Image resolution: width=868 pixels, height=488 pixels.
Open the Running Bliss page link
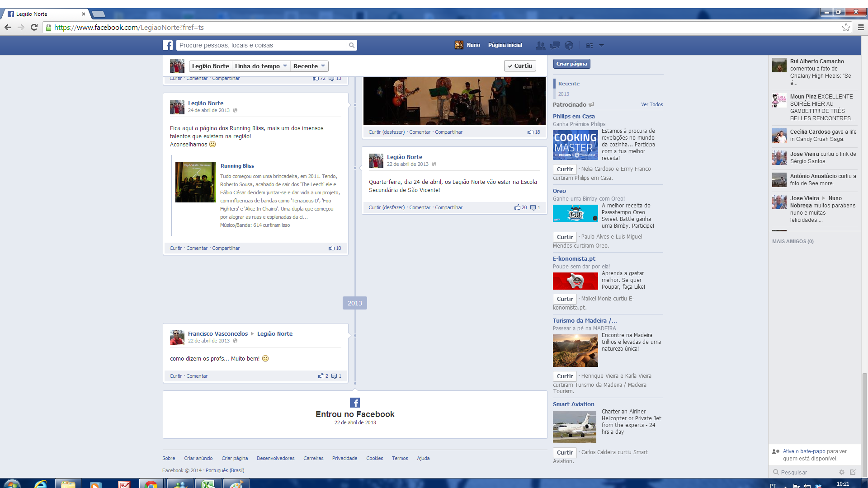pos(237,166)
